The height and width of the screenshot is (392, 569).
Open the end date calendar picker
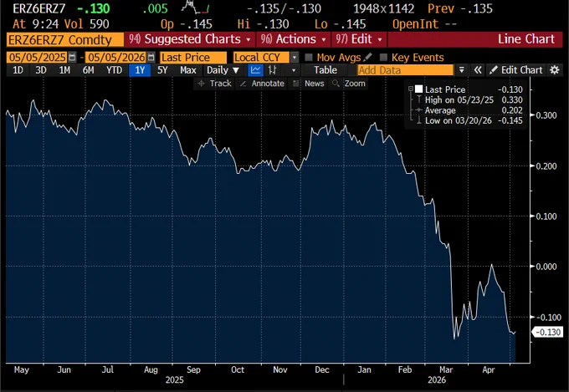[151, 58]
